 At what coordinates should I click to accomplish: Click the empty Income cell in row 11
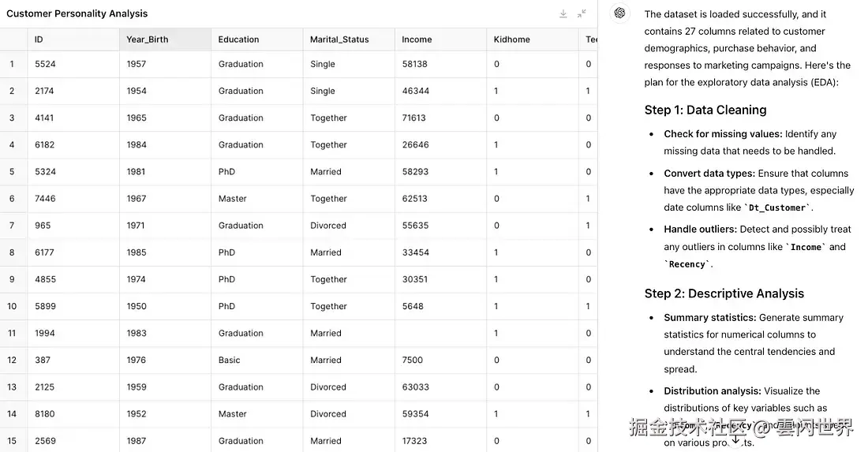coord(440,334)
